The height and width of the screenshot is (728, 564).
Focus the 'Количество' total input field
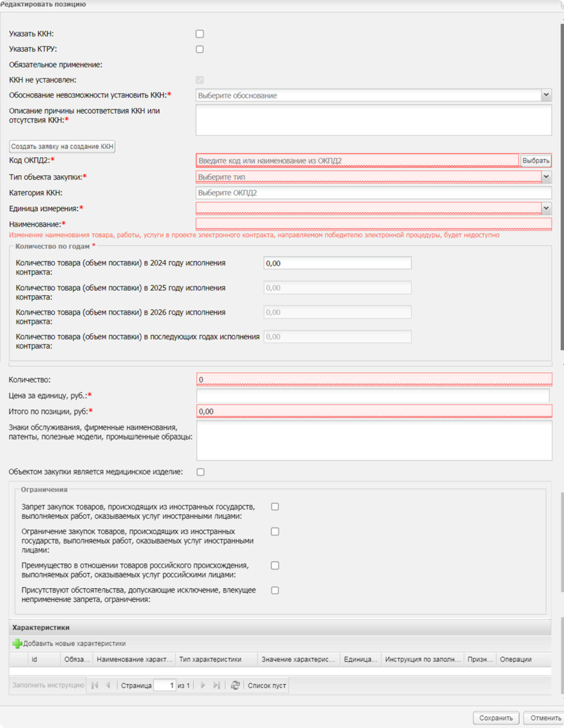tap(374, 379)
